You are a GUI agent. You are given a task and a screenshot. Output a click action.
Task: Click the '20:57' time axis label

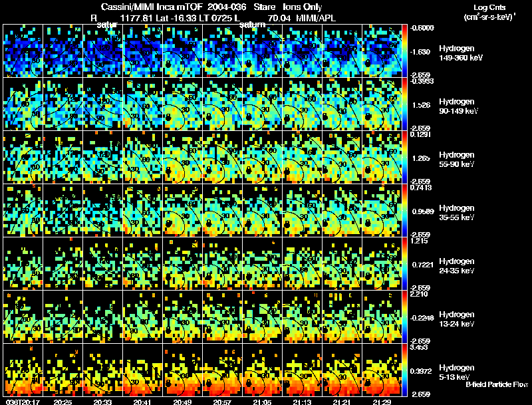tap(223, 402)
